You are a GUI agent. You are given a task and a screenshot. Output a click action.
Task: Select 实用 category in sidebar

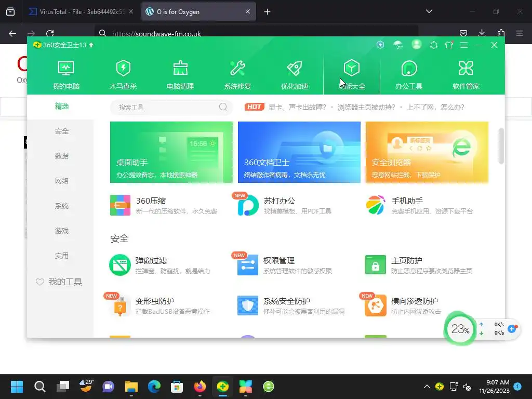click(x=62, y=256)
